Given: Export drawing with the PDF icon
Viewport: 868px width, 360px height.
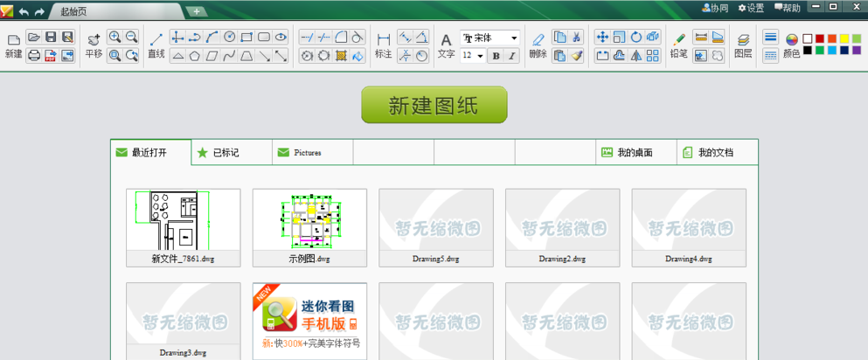Looking at the screenshot, I should (51, 56).
